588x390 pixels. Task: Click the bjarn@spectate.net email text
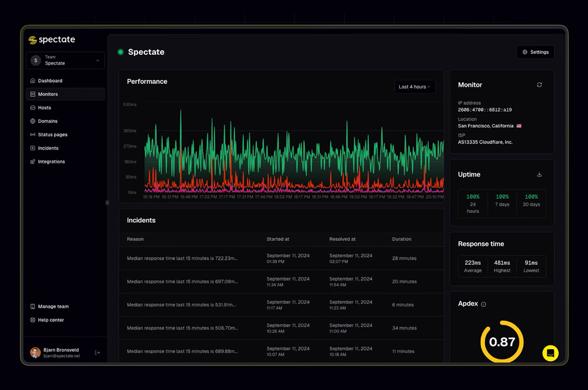coord(62,356)
